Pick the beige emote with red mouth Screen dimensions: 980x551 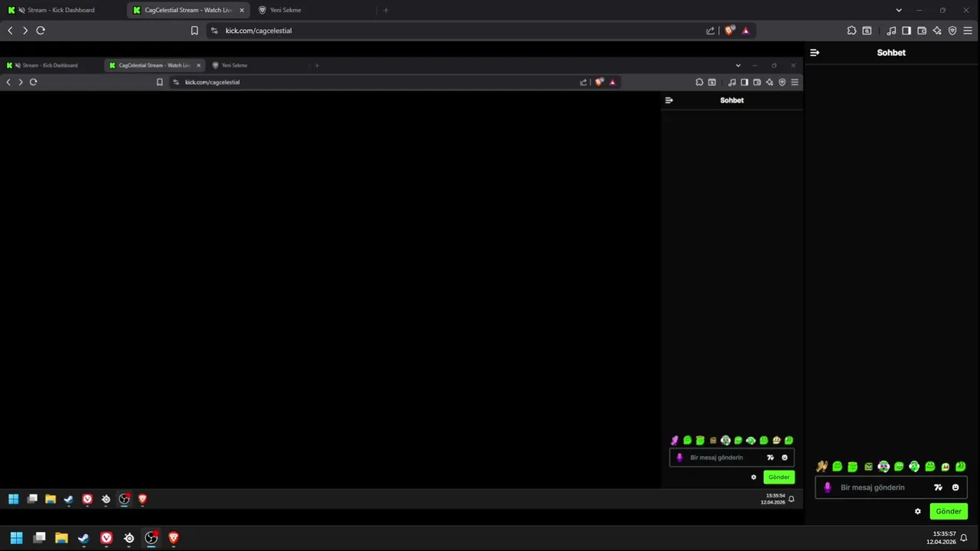(x=946, y=467)
